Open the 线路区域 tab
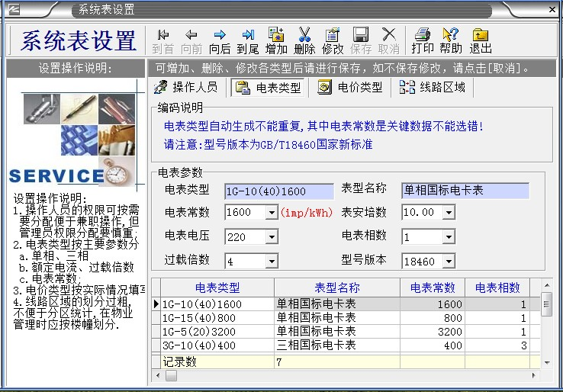563x392 pixels. [x=432, y=88]
